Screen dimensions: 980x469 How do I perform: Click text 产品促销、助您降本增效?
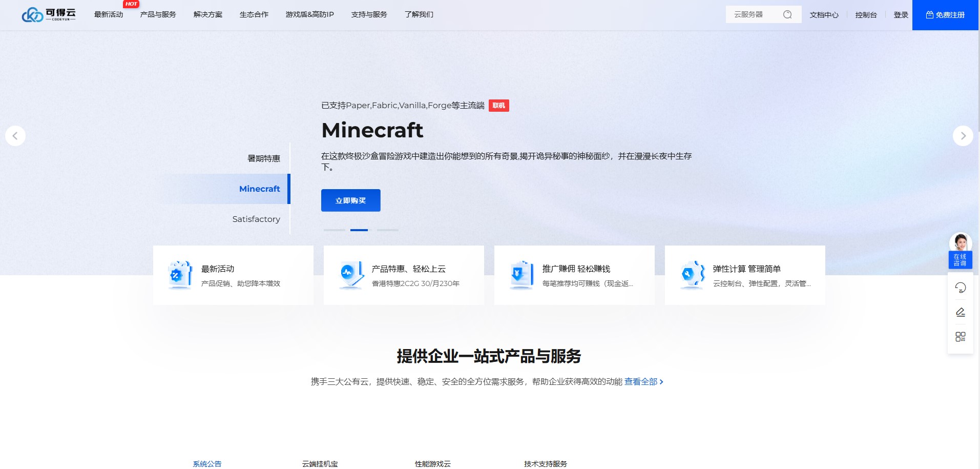[x=241, y=283]
